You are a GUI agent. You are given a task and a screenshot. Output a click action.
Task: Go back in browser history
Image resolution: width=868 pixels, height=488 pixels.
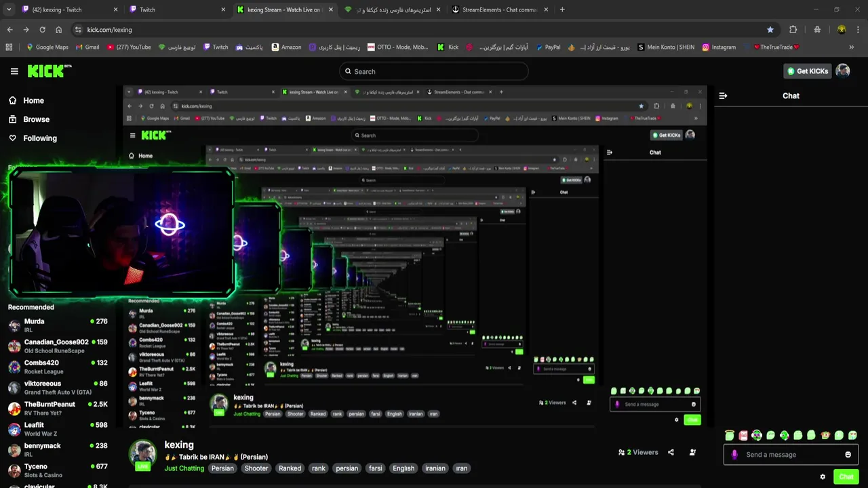(9, 30)
